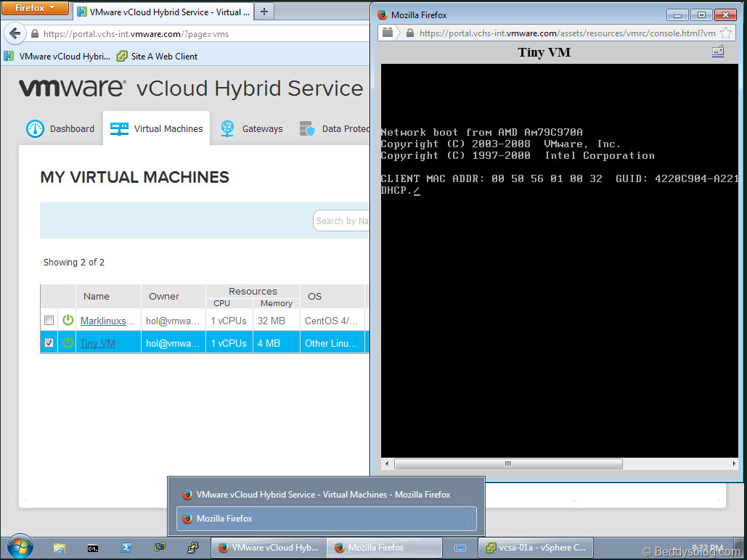Image resolution: width=747 pixels, height=560 pixels.
Task: Maximize the Mozilla Firefox console window
Action: click(701, 15)
